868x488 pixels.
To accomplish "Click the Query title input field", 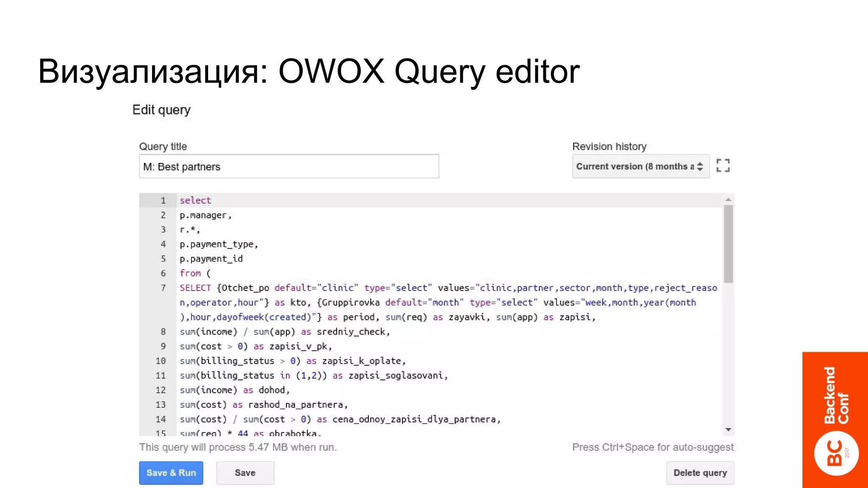I will pos(289,166).
